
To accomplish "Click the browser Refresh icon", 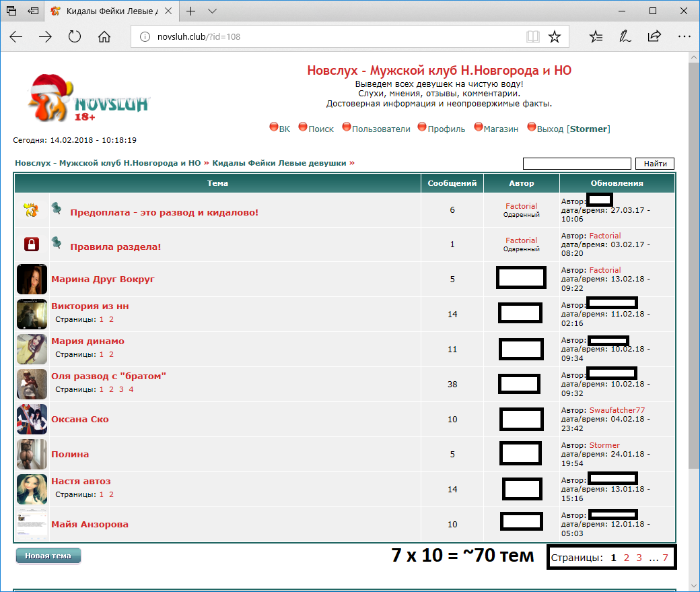I will point(75,37).
